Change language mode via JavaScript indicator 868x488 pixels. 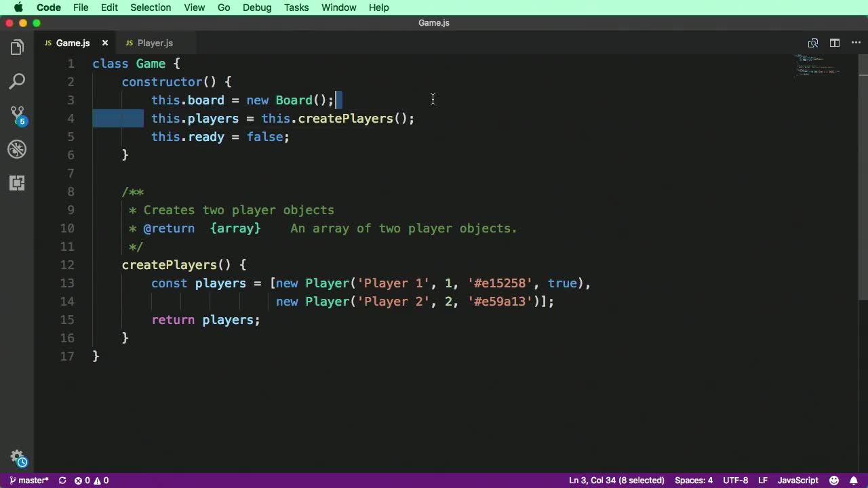click(x=797, y=481)
